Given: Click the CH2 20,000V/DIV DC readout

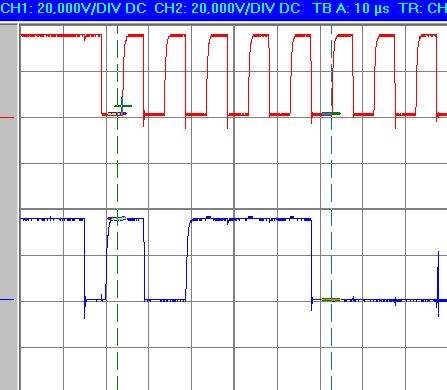Looking at the screenshot, I should tap(227, 8).
